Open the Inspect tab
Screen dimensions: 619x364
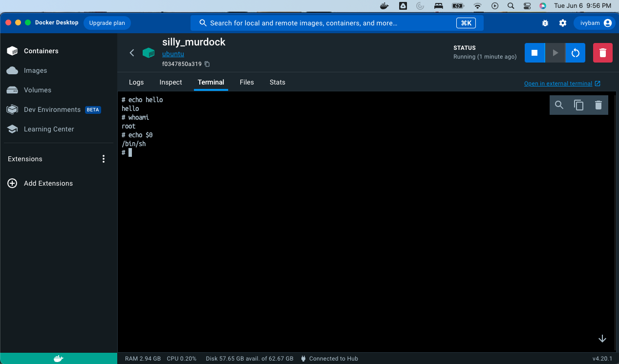coord(171,82)
